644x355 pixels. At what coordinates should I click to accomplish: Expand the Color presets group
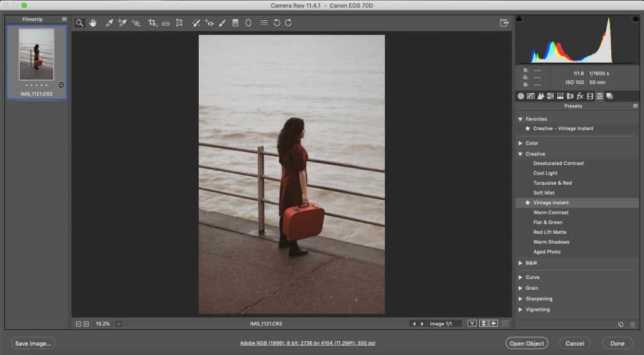520,143
